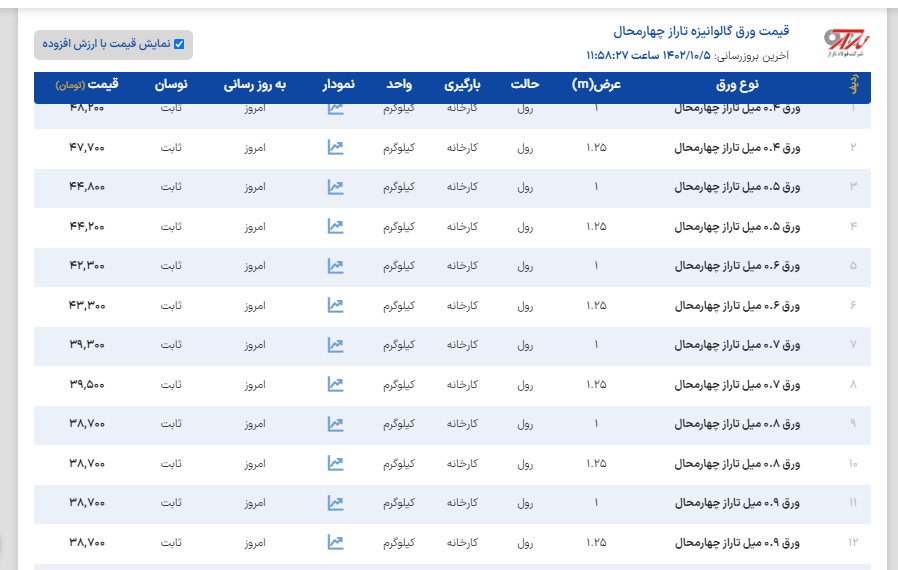Click row 11 product name 'ورق ۰.۹ میل'
Image resolution: width=898 pixels, height=570 pixels.
tap(737, 503)
